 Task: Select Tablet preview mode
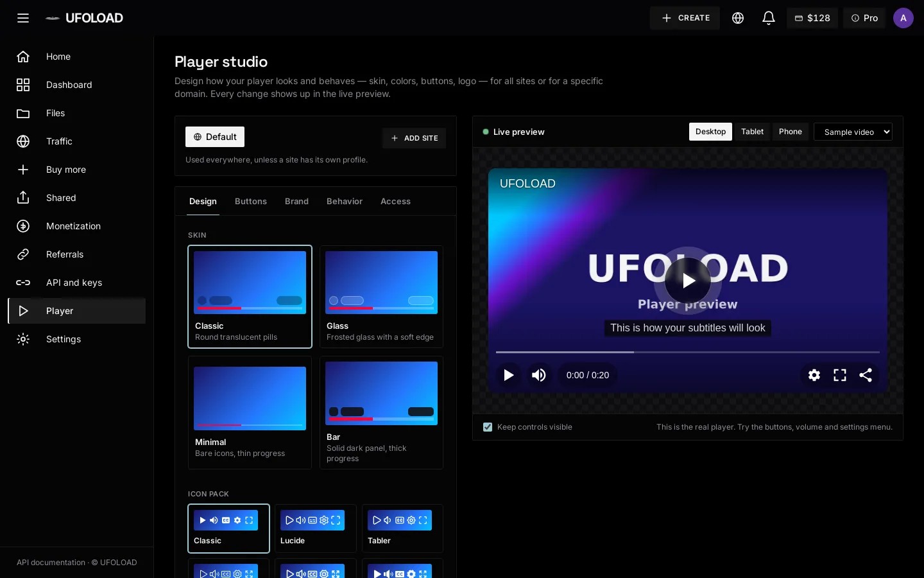pos(752,132)
